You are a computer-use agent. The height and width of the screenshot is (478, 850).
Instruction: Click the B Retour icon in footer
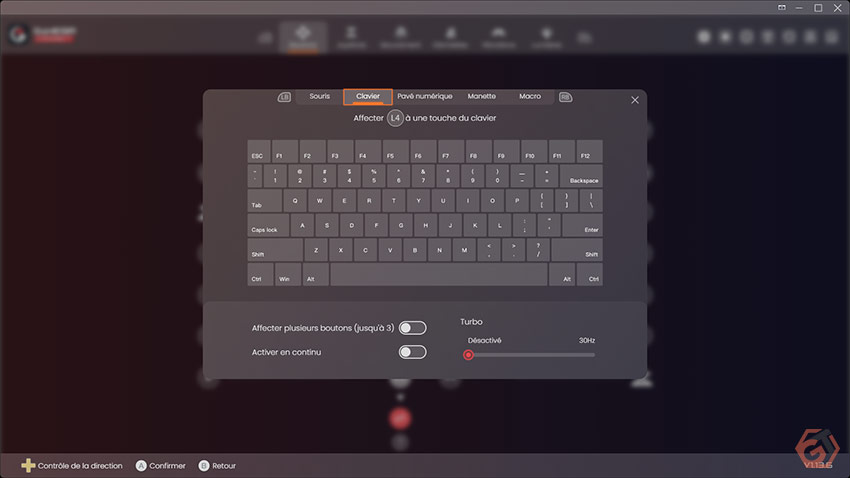click(204, 466)
